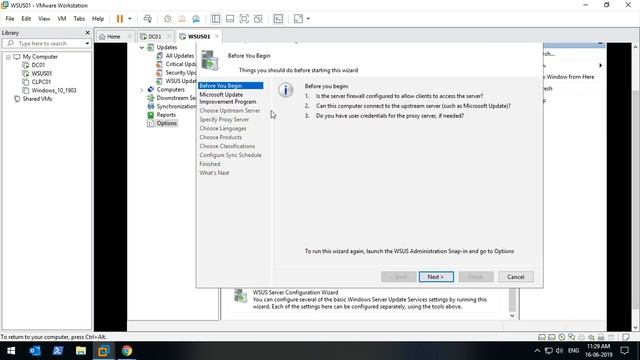Viewport: 640px width, 360px height.
Task: Close the WSUS01 tab
Action: (217, 36)
